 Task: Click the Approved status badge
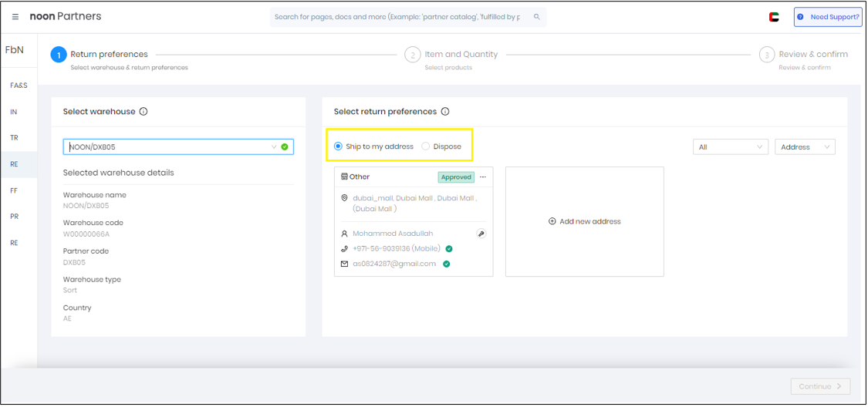(456, 177)
